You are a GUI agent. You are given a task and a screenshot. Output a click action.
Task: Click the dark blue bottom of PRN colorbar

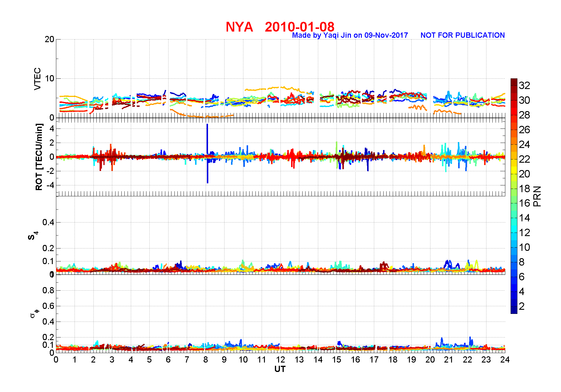click(x=514, y=310)
